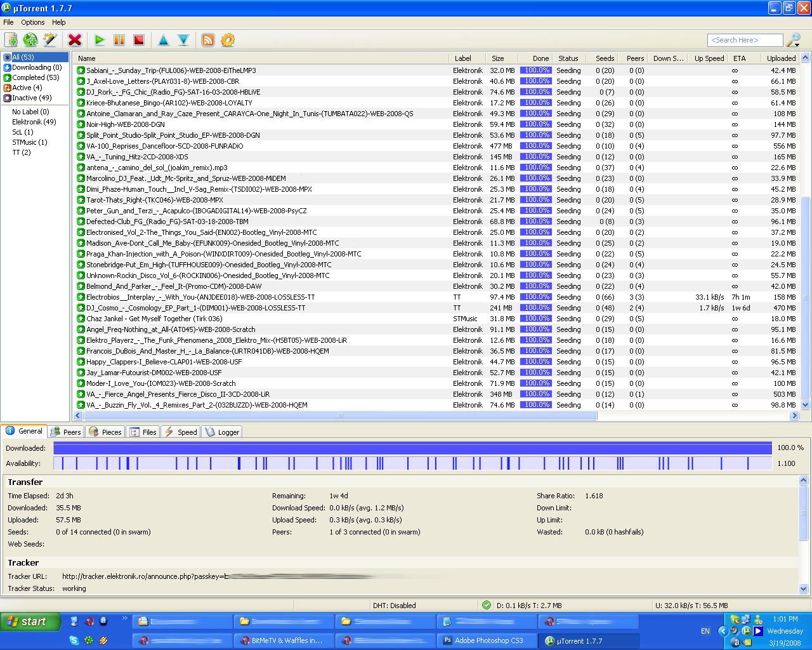The height and width of the screenshot is (650, 812).
Task: Click the details pane scroll down arrow
Action: pyautogui.click(x=804, y=588)
